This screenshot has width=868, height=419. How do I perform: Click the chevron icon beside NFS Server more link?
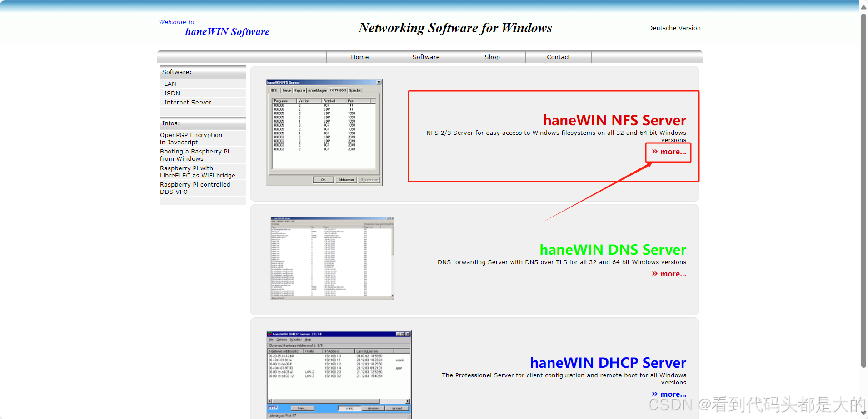pyautogui.click(x=655, y=152)
